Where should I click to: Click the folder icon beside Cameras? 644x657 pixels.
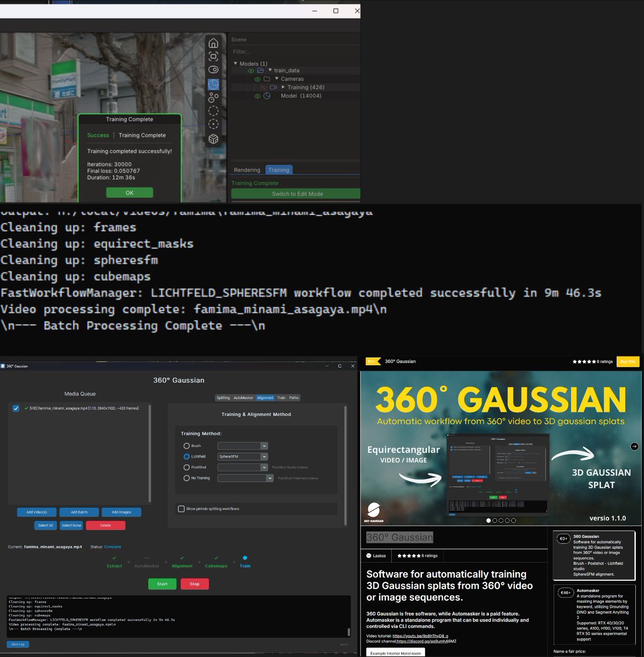click(267, 79)
